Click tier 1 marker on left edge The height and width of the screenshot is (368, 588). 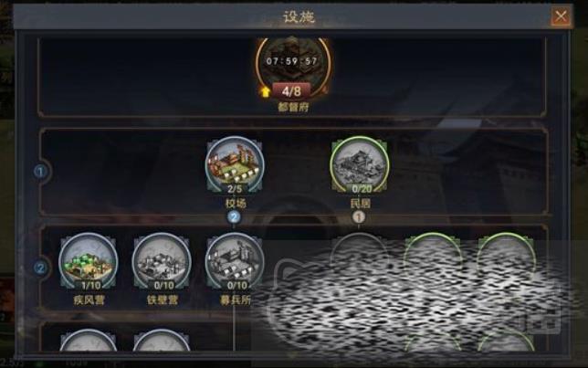pyautogui.click(x=40, y=172)
